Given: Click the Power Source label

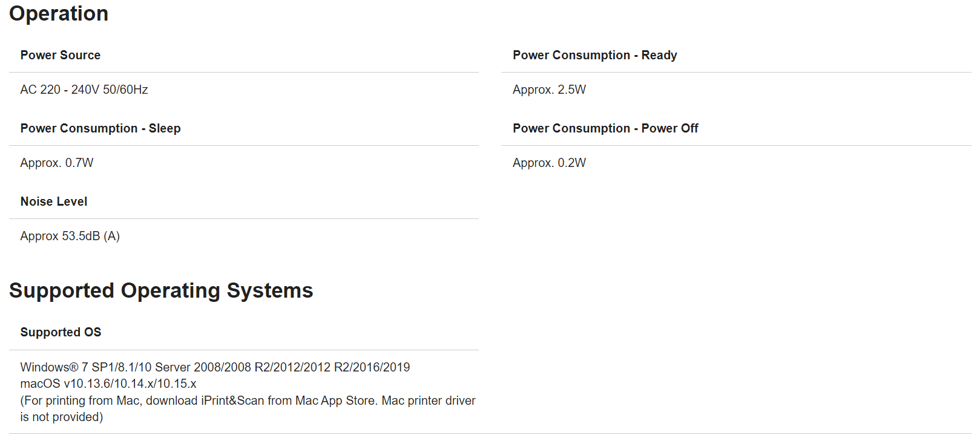Looking at the screenshot, I should click(61, 55).
